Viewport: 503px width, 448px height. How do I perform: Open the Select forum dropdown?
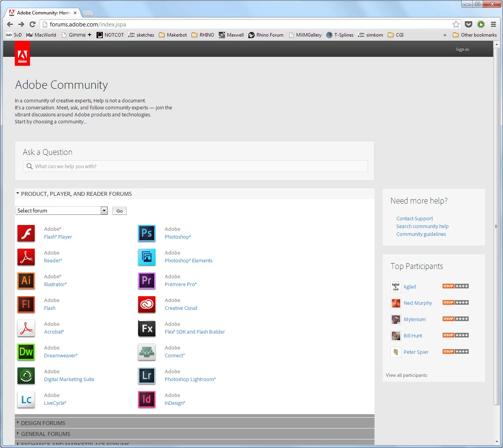[x=62, y=211]
